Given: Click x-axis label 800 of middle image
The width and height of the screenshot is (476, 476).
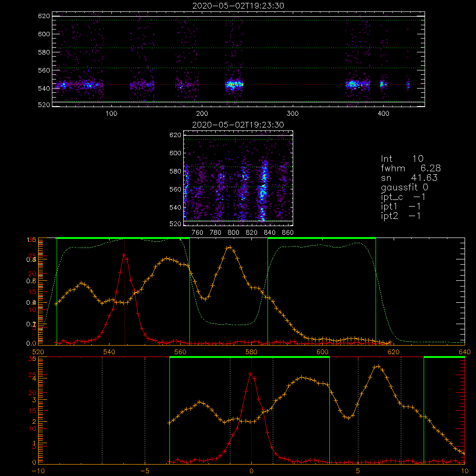Looking at the screenshot, I should pos(233,233).
